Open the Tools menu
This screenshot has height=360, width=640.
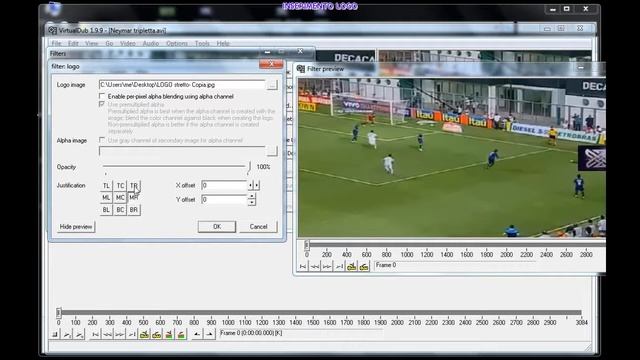[202, 43]
